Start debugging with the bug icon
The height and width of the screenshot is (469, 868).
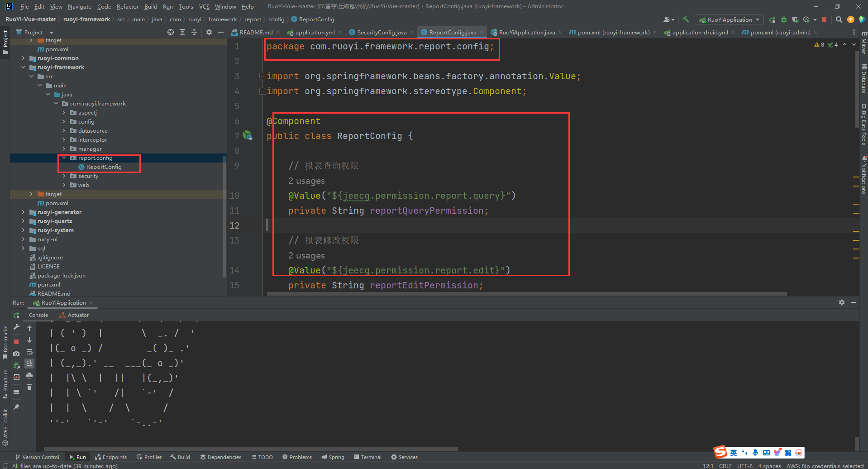(783, 19)
